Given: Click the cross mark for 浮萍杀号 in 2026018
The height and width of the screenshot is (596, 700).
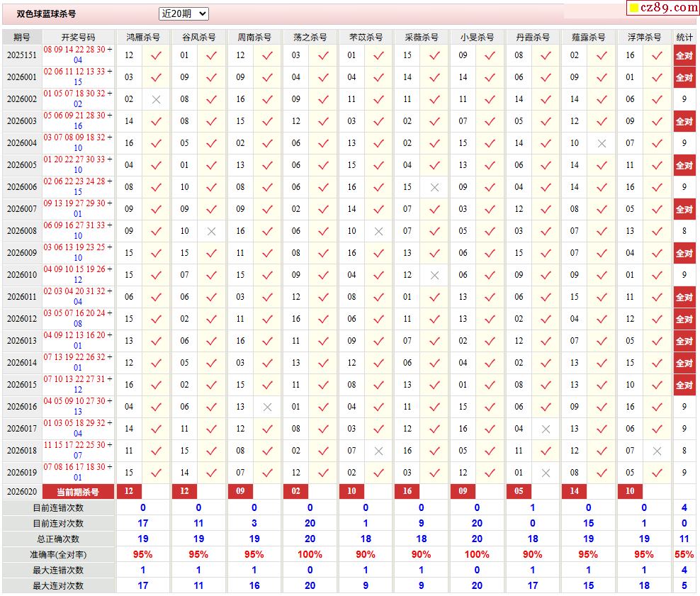Looking at the screenshot, I should tap(657, 451).
